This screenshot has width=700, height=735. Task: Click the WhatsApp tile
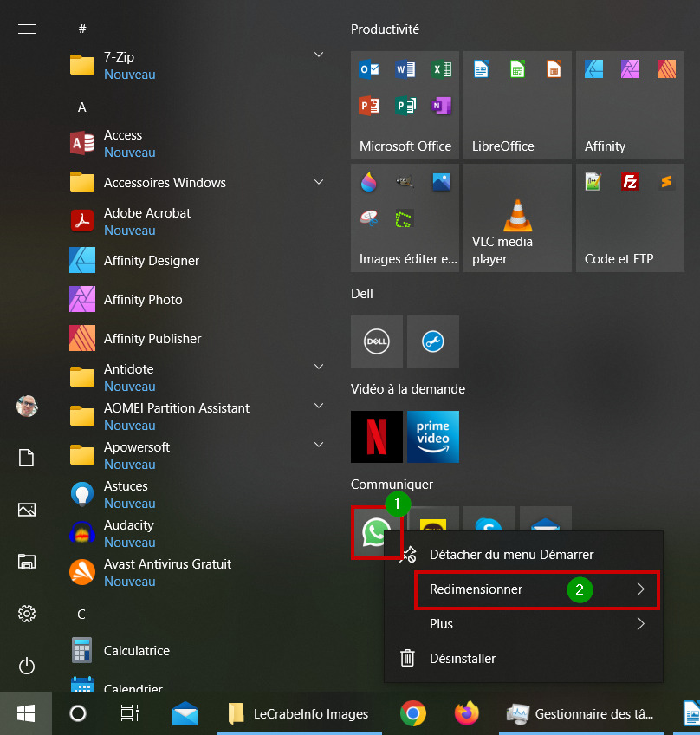coord(376,531)
